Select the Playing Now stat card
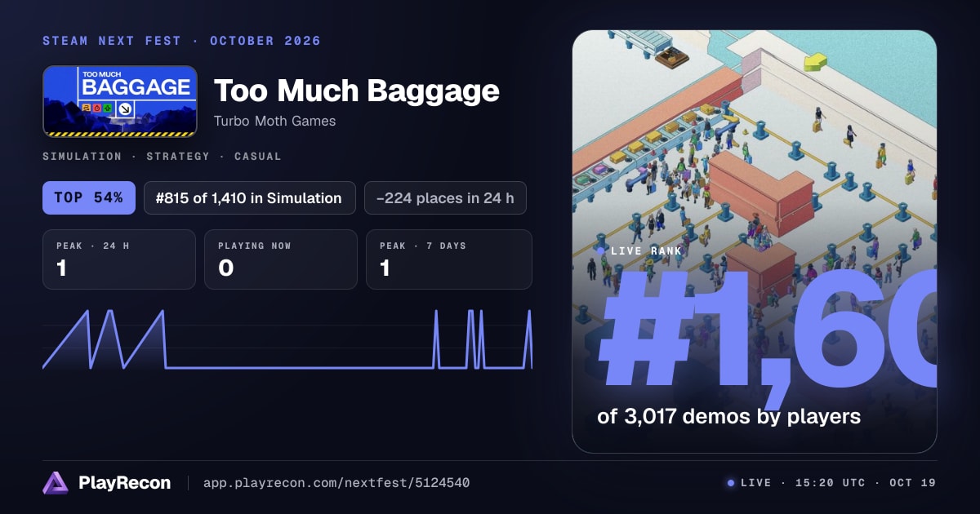The height and width of the screenshot is (514, 980). point(281,259)
